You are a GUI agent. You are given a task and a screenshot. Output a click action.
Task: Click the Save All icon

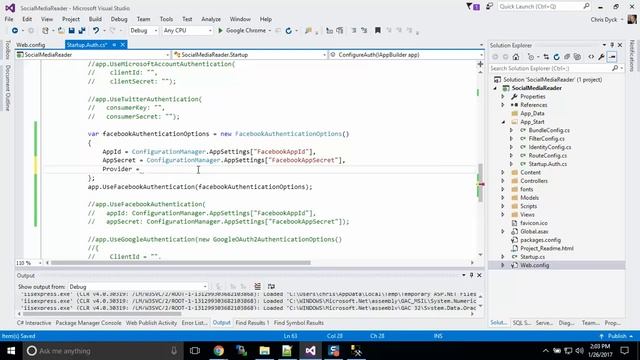[x=82, y=31]
